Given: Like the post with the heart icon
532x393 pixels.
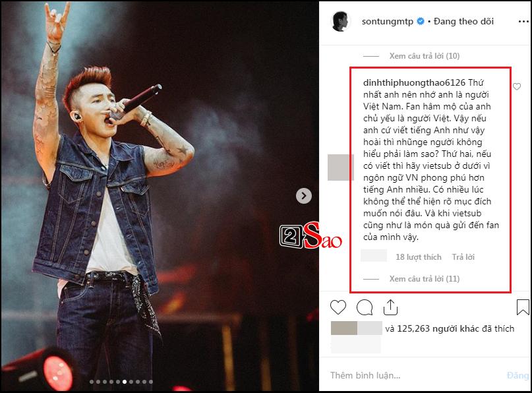Looking at the screenshot, I should (x=338, y=307).
